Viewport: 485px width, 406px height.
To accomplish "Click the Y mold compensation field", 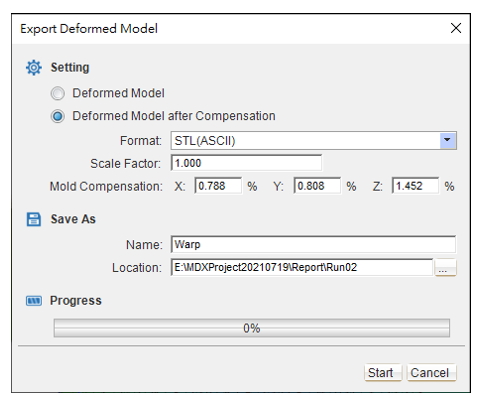I will tap(317, 186).
